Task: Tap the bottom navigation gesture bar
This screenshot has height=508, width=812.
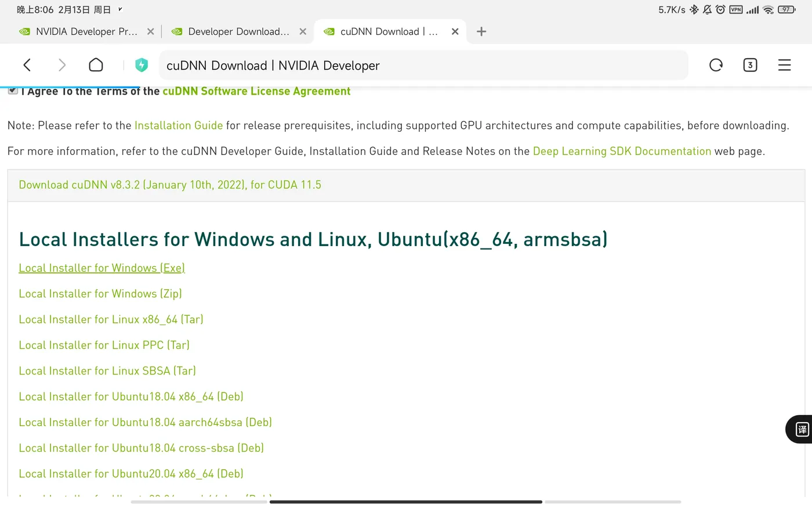Action: click(406, 502)
